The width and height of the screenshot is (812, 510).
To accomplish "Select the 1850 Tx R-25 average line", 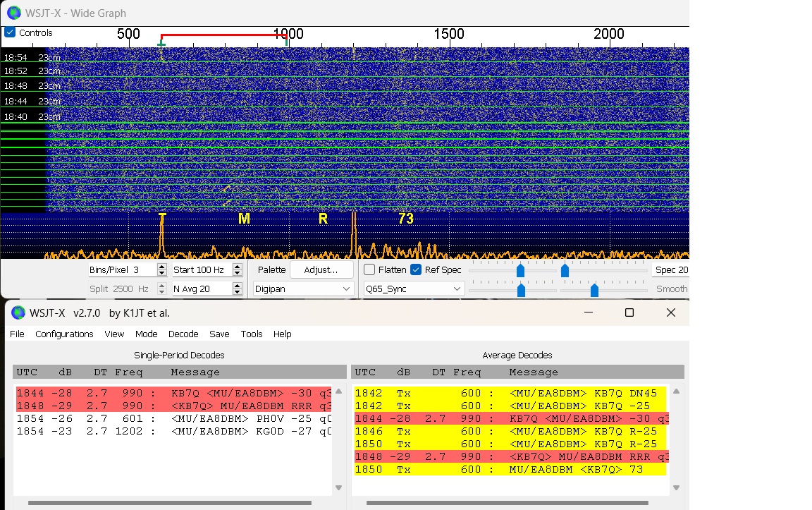I will (x=510, y=444).
